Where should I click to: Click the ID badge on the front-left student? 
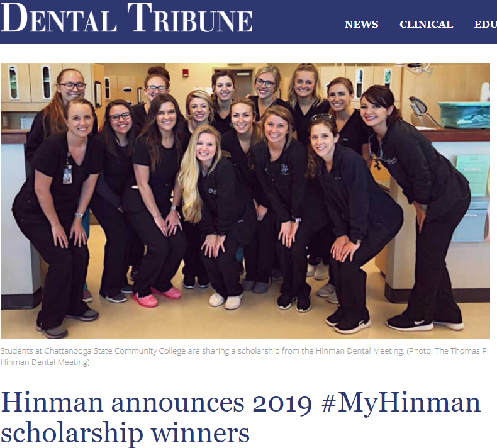(67, 175)
